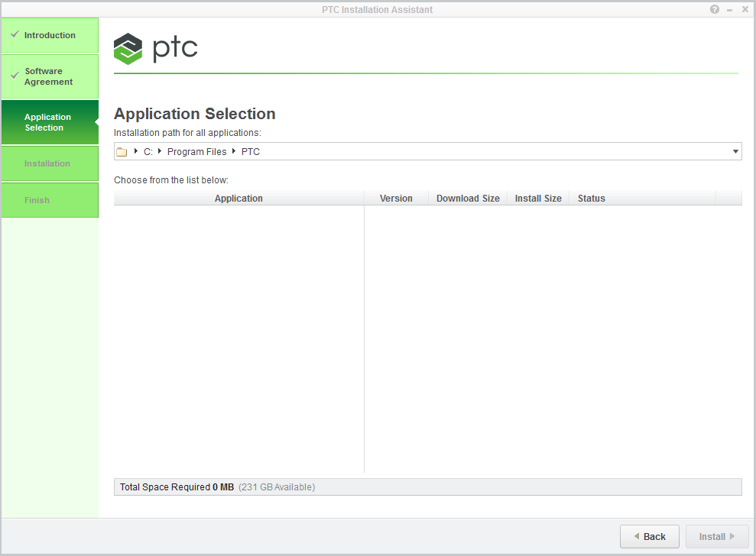Select the Software Agreement step

click(x=48, y=76)
